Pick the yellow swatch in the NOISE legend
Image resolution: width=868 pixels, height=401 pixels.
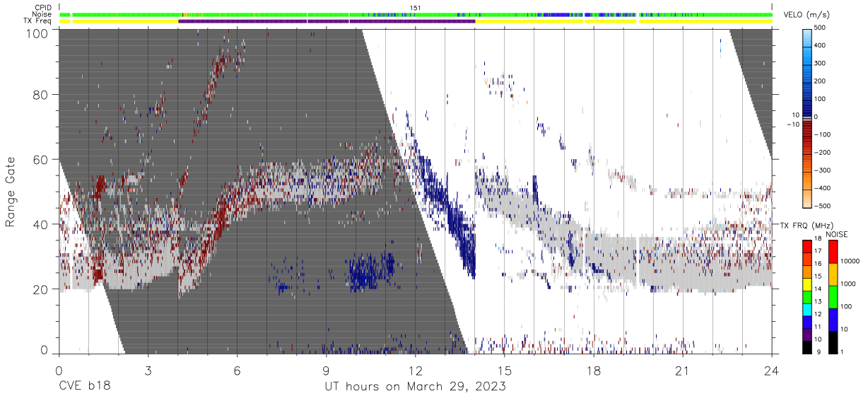point(833,274)
